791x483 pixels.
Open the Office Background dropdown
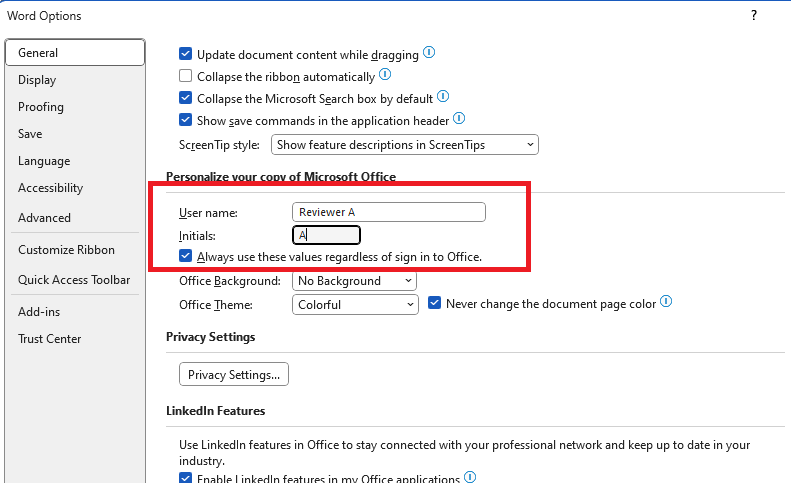coord(354,281)
